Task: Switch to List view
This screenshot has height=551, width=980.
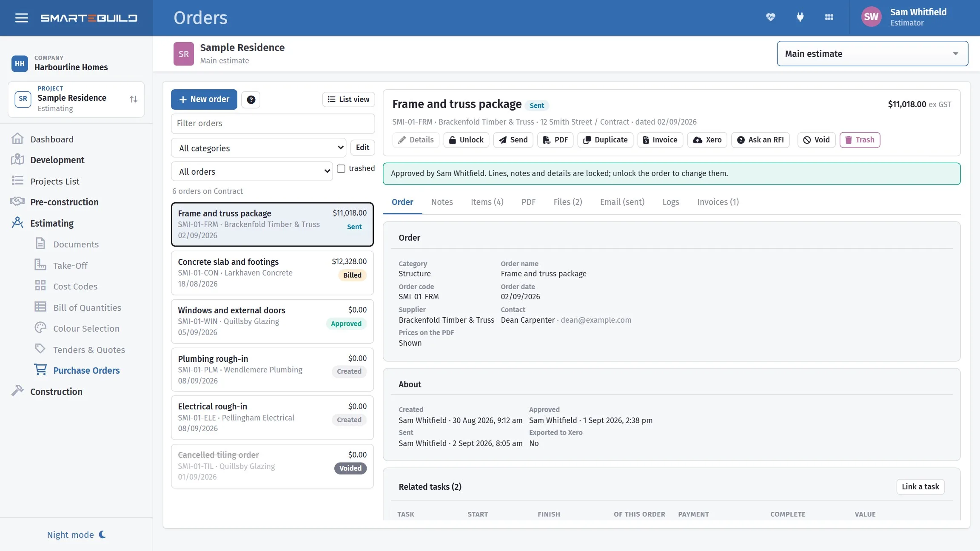Action: click(x=348, y=99)
